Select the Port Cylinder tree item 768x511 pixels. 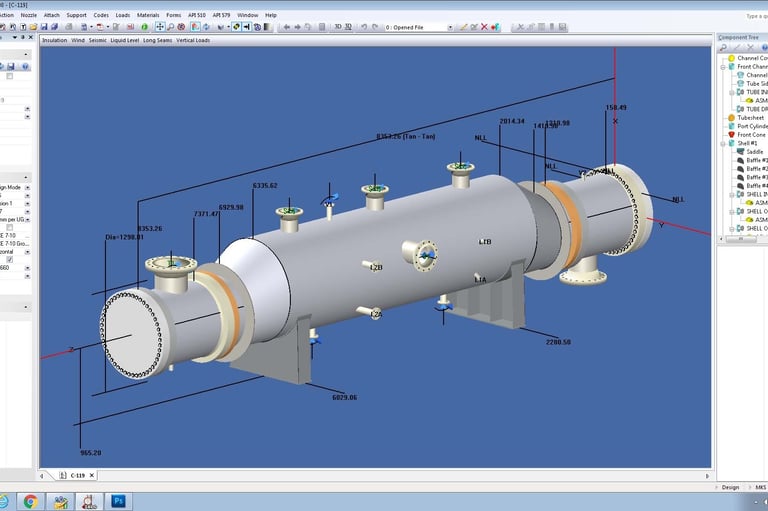[x=748, y=126]
